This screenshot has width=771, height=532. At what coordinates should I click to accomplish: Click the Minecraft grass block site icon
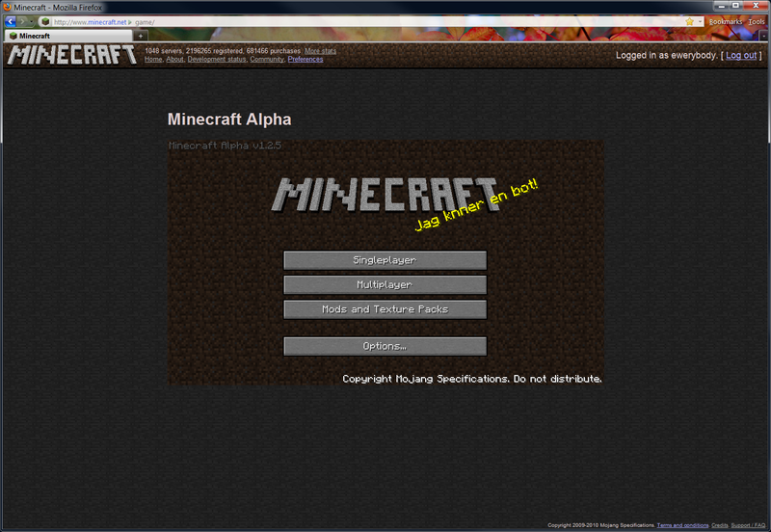click(x=45, y=21)
